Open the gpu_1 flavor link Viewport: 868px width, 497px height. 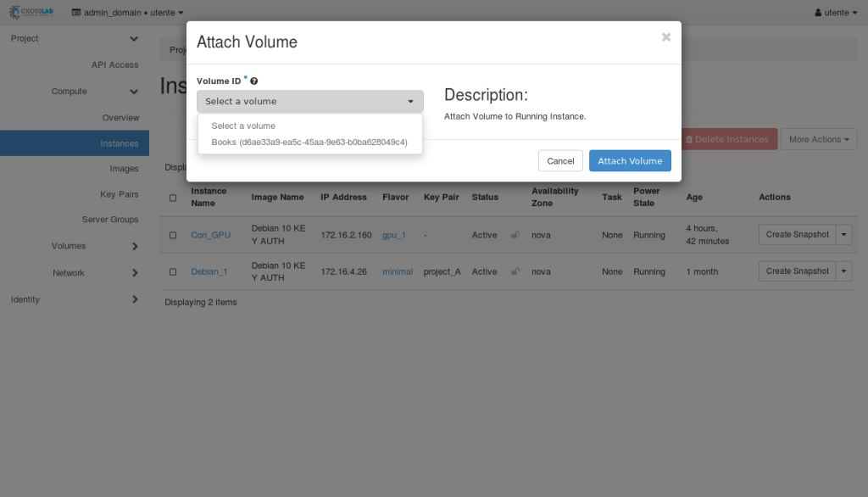(393, 235)
